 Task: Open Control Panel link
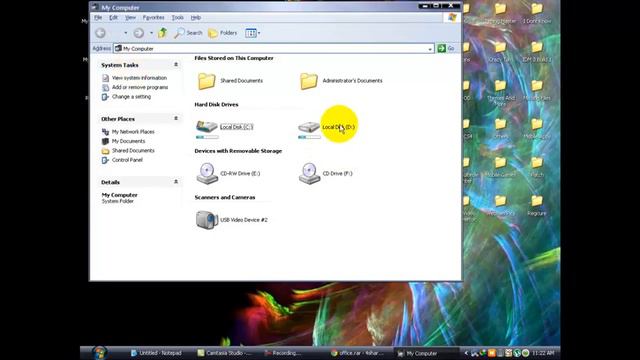(x=127, y=160)
